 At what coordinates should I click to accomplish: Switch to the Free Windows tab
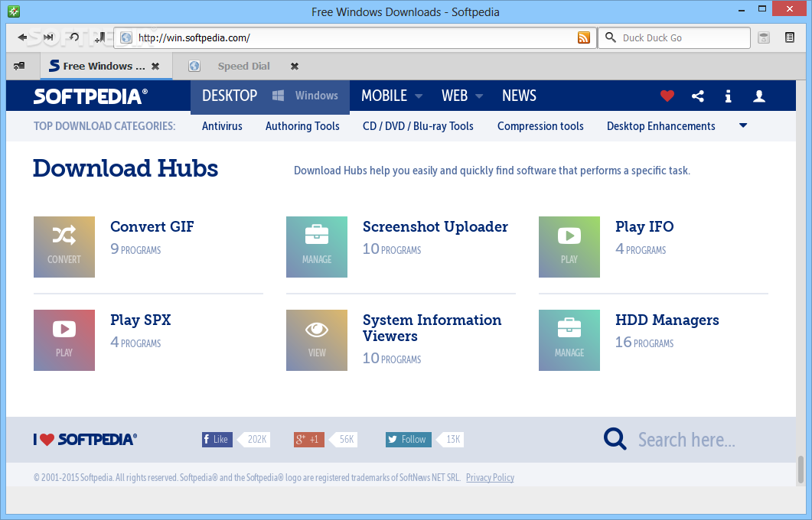tap(105, 67)
